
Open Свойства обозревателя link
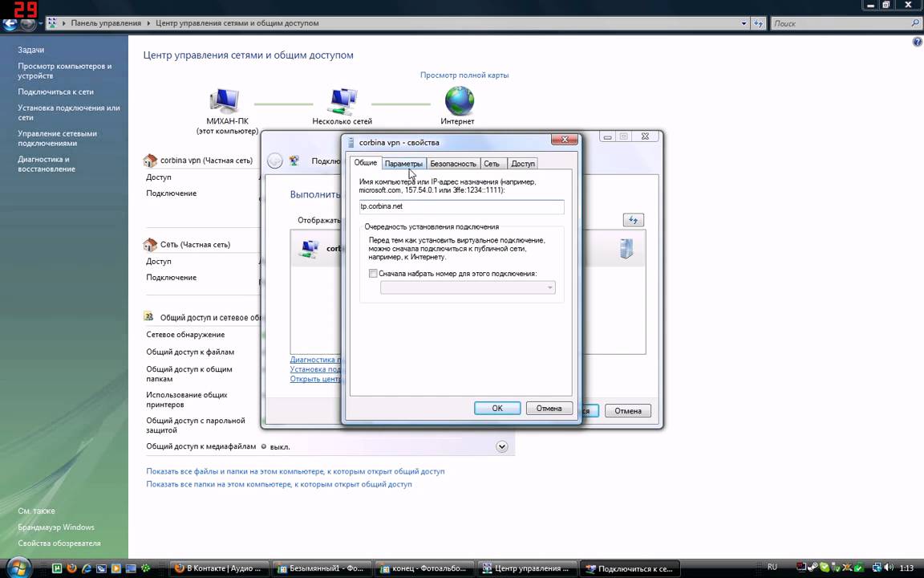[59, 543]
